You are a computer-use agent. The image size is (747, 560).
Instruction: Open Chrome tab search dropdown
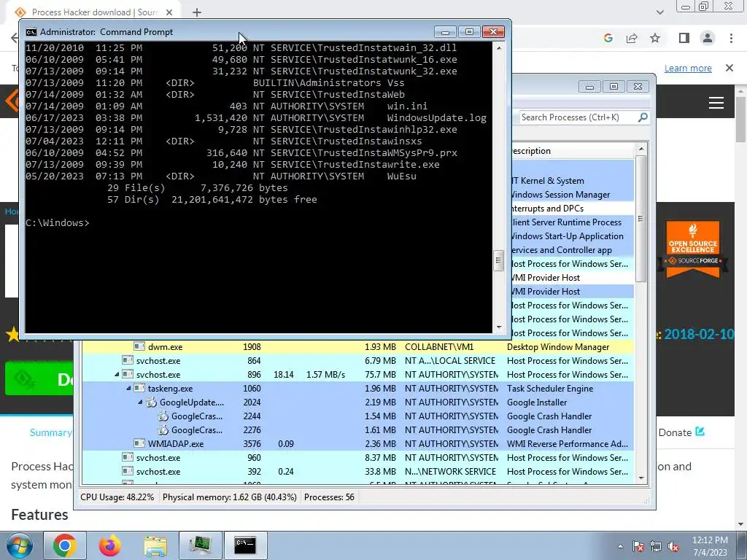pyautogui.click(x=659, y=12)
